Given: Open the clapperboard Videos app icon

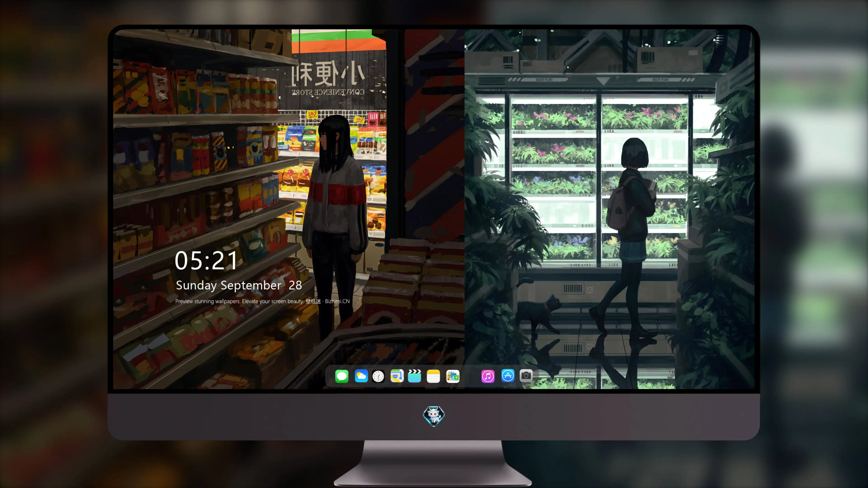Looking at the screenshot, I should 415,376.
